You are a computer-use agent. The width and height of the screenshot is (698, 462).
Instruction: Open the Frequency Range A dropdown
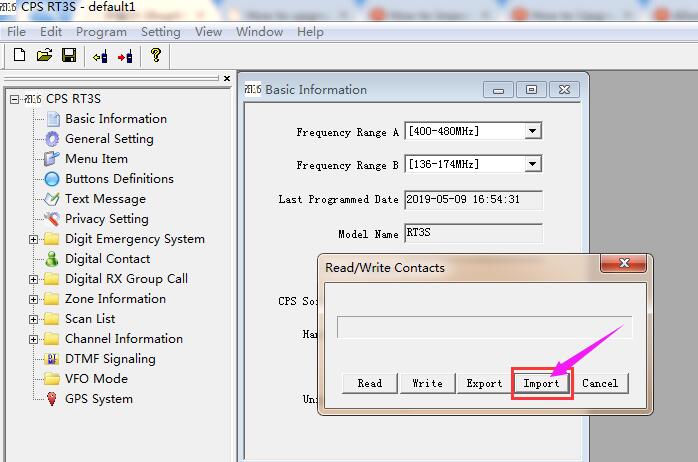(533, 131)
